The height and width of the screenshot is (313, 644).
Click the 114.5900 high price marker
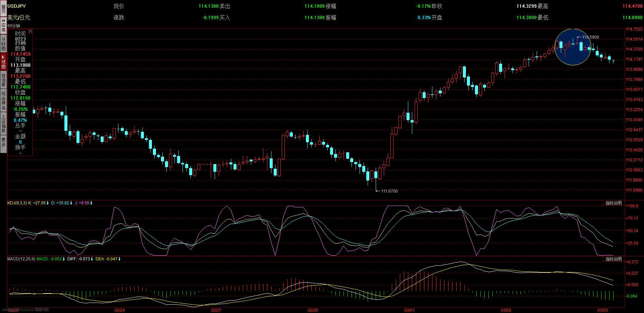(590, 37)
